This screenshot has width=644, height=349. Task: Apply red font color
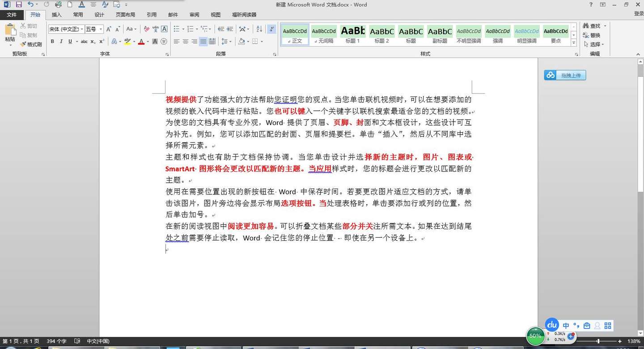click(x=141, y=42)
